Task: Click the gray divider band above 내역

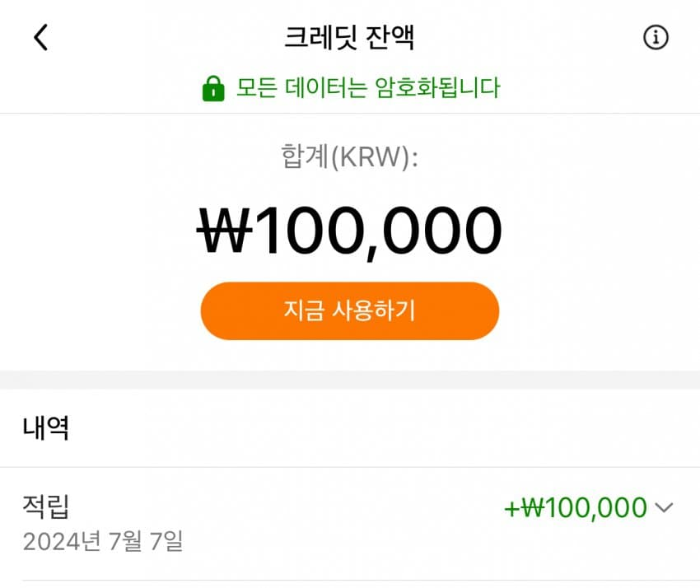Action: (x=349, y=380)
